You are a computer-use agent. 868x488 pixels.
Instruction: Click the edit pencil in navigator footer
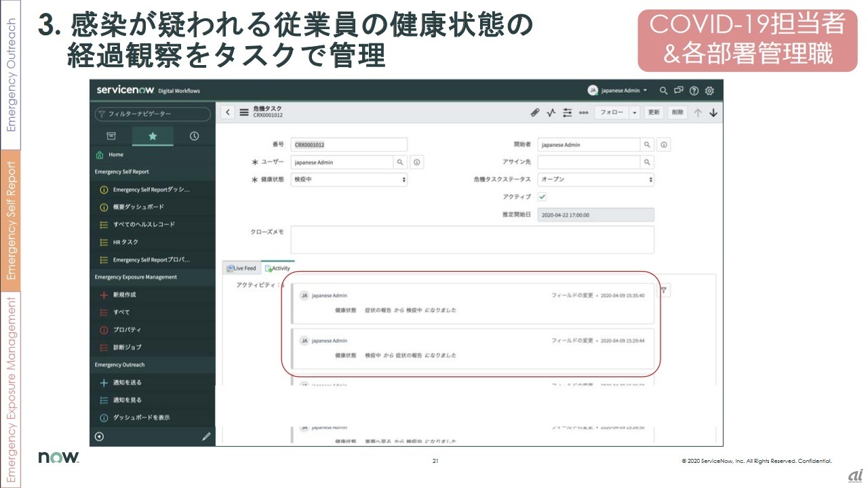pos(206,436)
